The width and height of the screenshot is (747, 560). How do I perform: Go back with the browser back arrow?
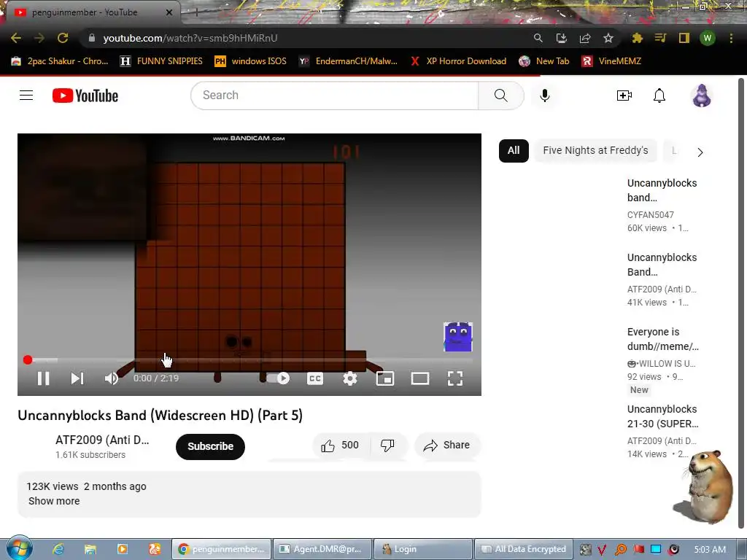[x=16, y=38]
